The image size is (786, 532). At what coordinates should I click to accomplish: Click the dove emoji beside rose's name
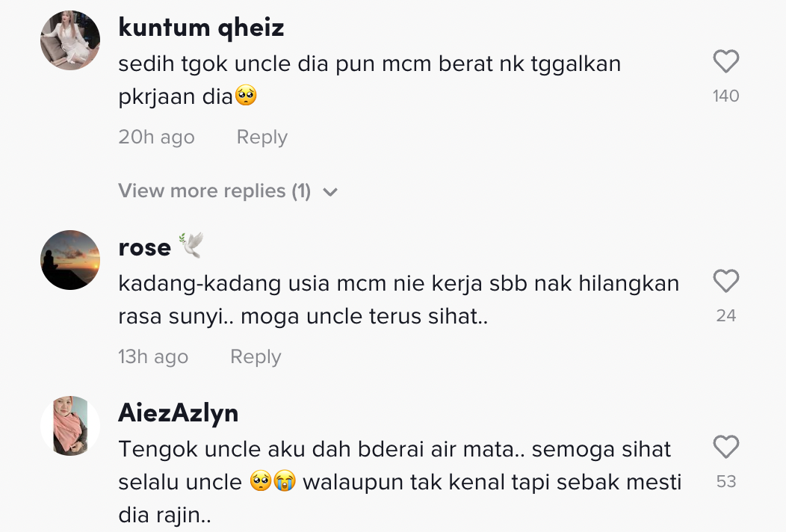[x=191, y=246]
